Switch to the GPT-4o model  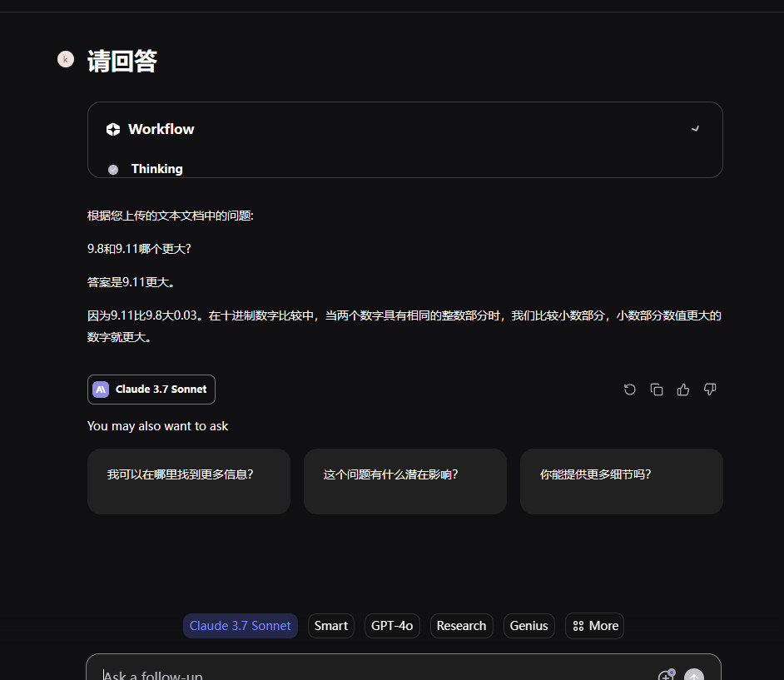click(392, 626)
